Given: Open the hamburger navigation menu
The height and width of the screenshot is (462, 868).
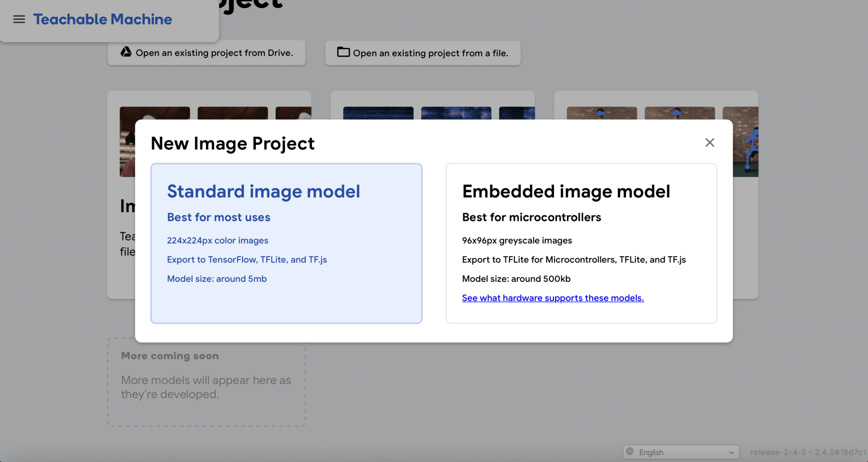Looking at the screenshot, I should point(19,19).
